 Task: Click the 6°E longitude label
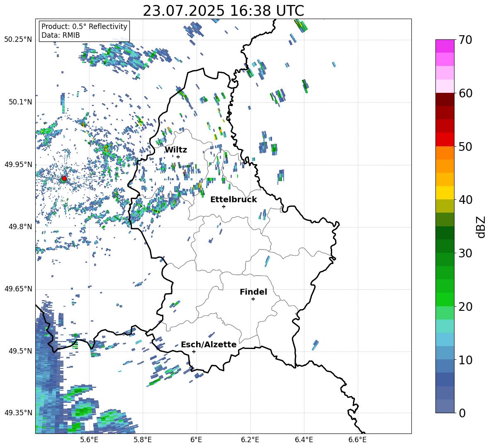(x=196, y=440)
